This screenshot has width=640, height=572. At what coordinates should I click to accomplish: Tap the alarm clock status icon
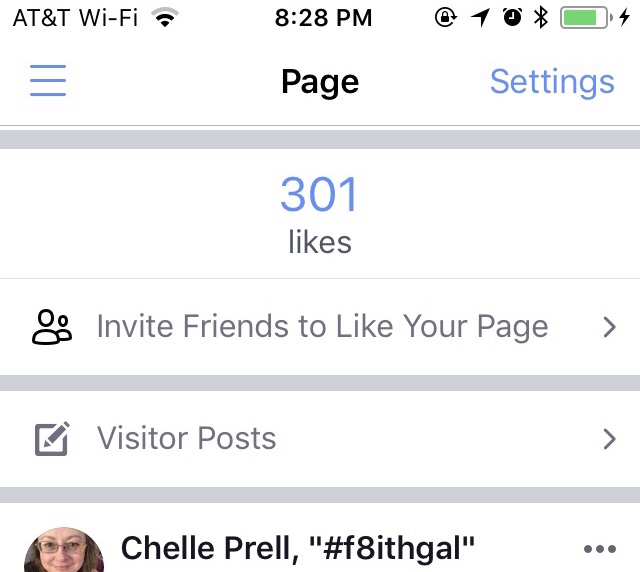tap(512, 17)
